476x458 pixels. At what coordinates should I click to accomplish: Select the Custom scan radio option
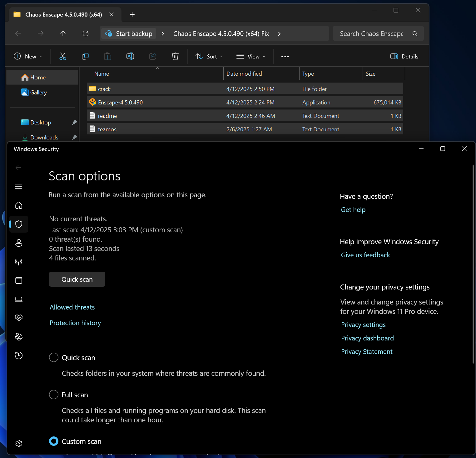(54, 441)
